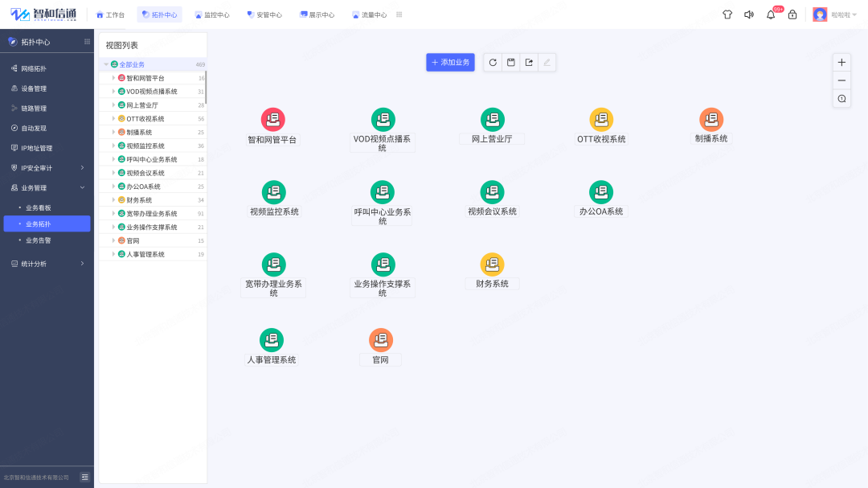Collapse the sidebar with the bottom icon

pos(84,477)
